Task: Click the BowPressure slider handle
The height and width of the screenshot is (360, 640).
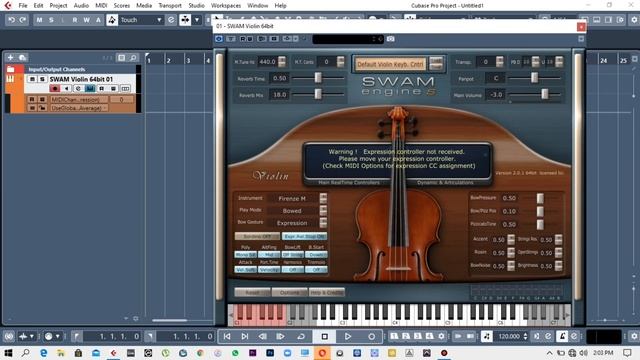Action: (x=540, y=198)
